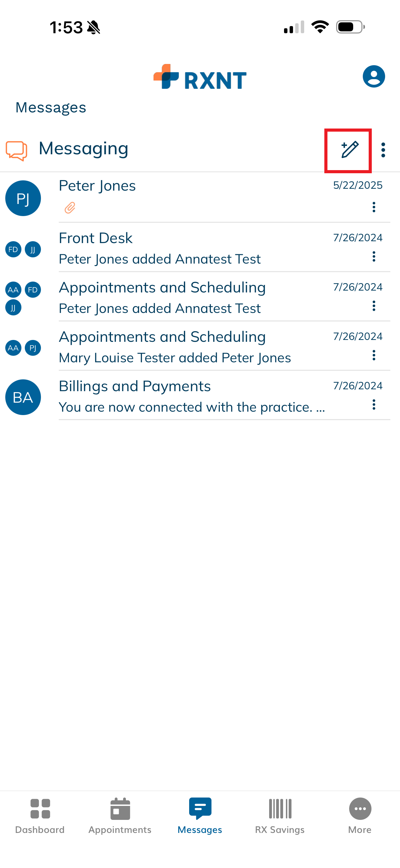
Task: Open three-dot menu for Peter Jones conversation
Action: pos(374,207)
